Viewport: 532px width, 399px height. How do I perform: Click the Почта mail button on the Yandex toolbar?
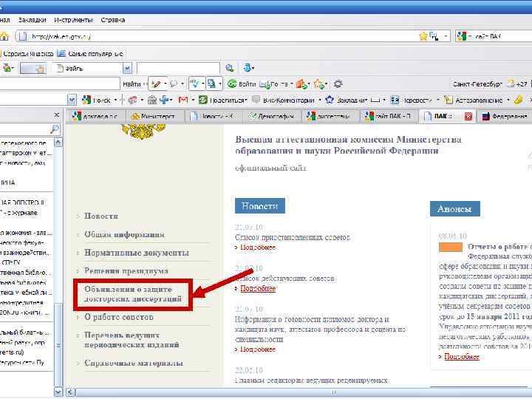274,83
